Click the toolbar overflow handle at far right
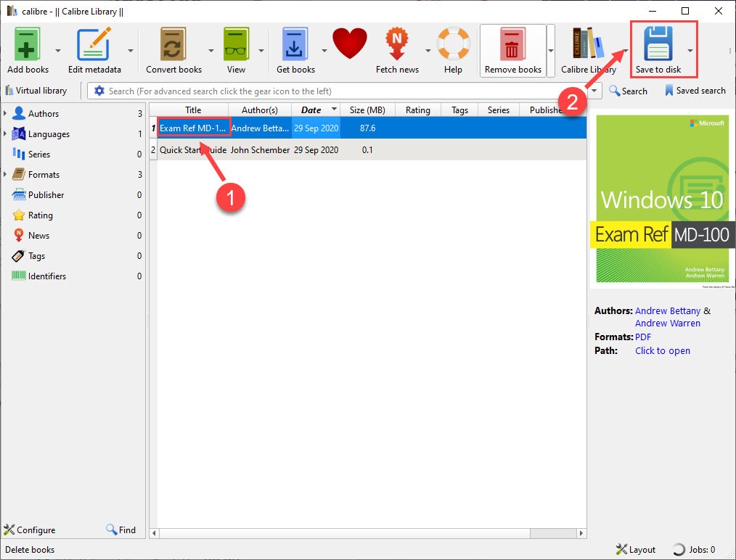Screen dimensions: 736x560 (x=730, y=50)
